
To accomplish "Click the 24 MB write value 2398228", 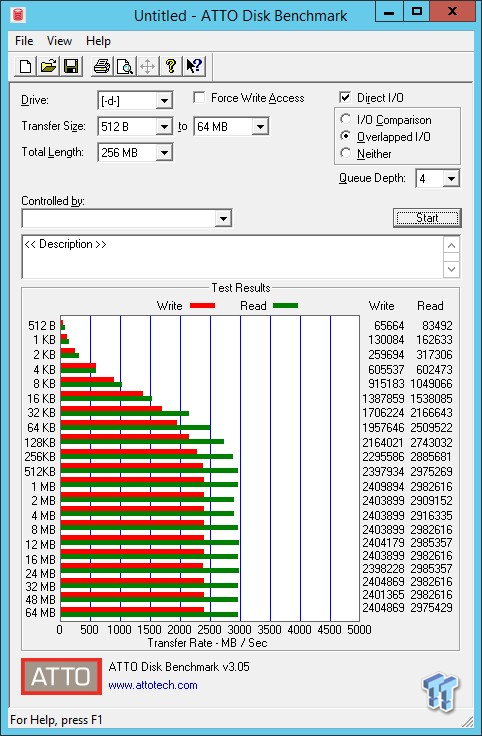I will coord(383,569).
